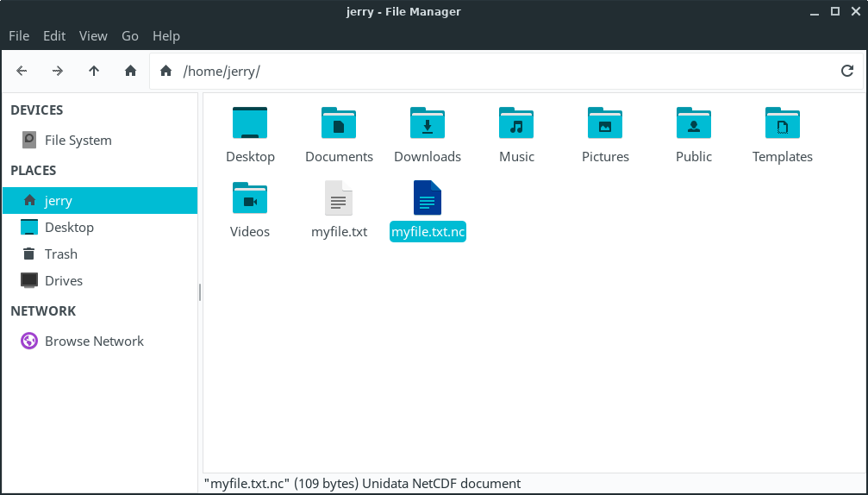The image size is (868, 495).
Task: Click the /home/jerry/ location path field
Action: point(500,72)
